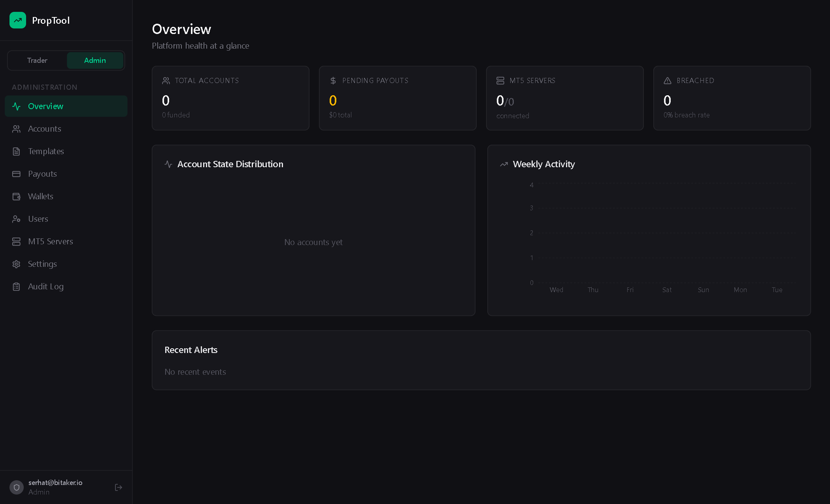The height and width of the screenshot is (504, 830).
Task: Click the Payouts card icon
Action: 16,174
